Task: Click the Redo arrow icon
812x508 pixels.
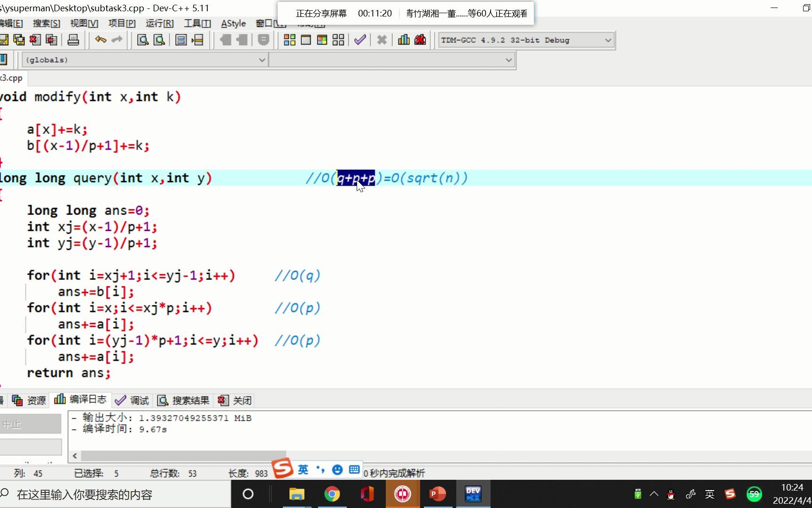Action: (117, 40)
